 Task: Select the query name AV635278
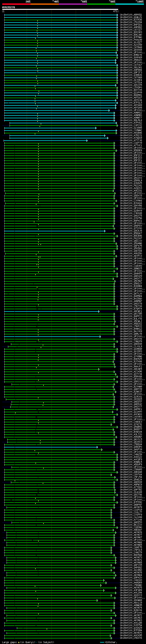click(x=8, y=8)
